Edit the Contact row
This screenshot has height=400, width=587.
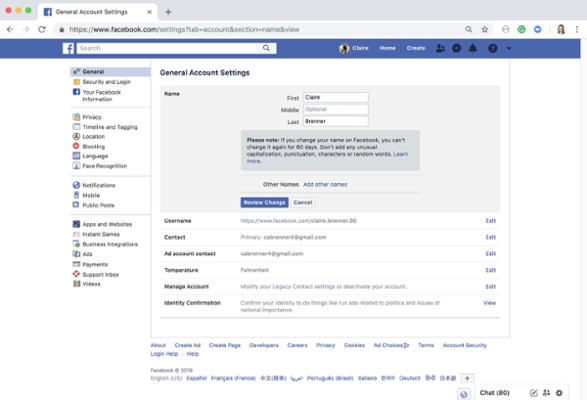click(490, 237)
